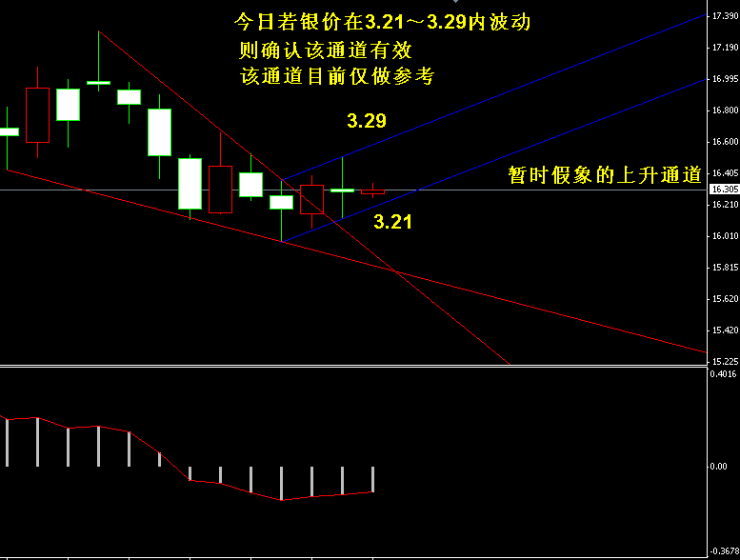Click the yellow 3.21 price annotation
This screenshot has width=740, height=560.
point(392,222)
